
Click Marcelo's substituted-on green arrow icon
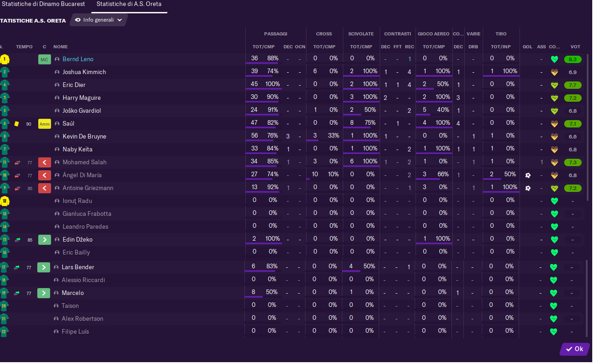click(x=43, y=293)
